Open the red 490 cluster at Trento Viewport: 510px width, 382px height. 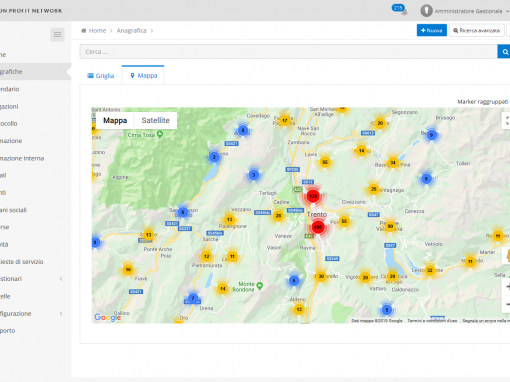(x=318, y=227)
